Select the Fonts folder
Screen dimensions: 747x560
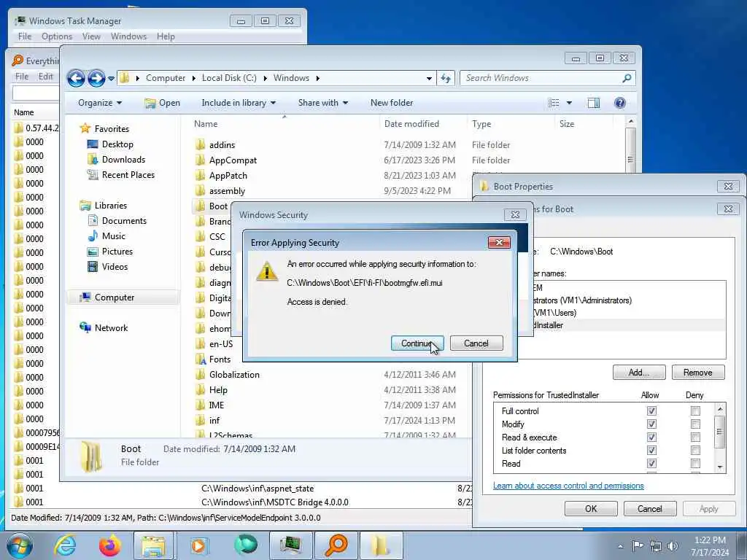point(220,359)
